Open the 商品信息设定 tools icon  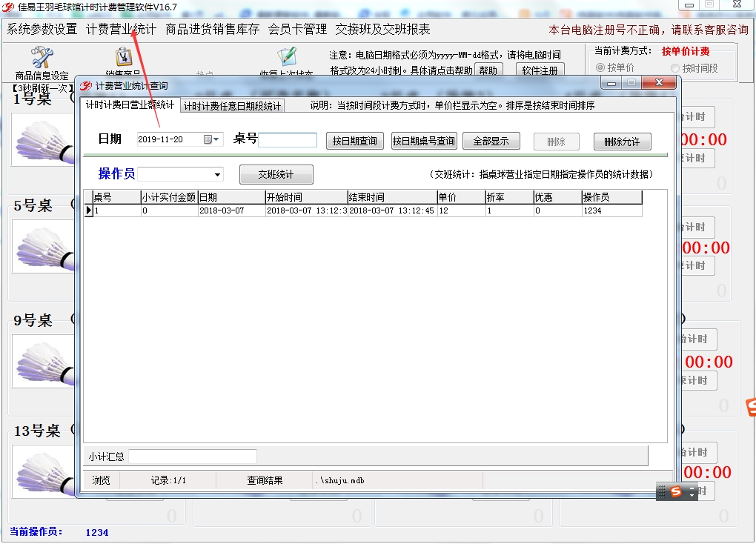[42, 57]
